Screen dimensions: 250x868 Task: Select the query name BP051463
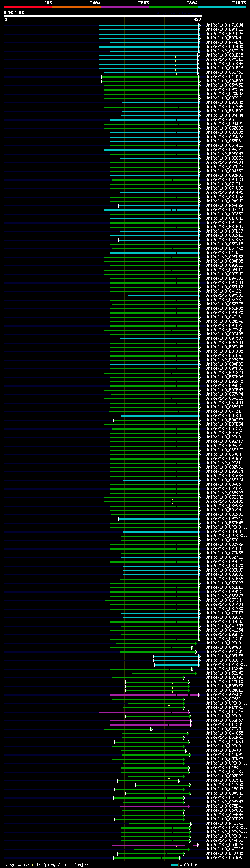tap(15, 13)
